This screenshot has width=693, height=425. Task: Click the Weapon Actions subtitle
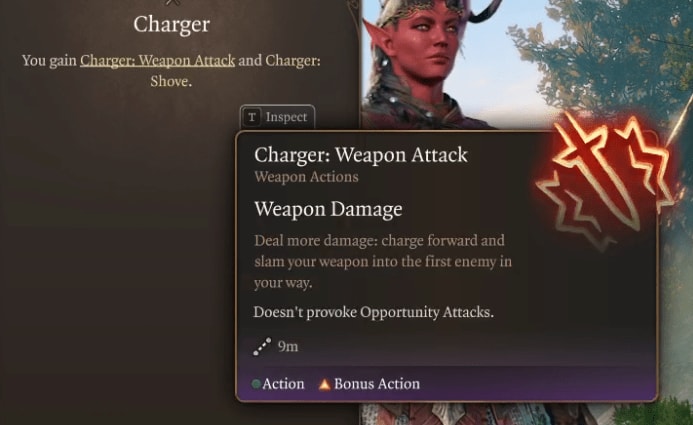tap(306, 177)
